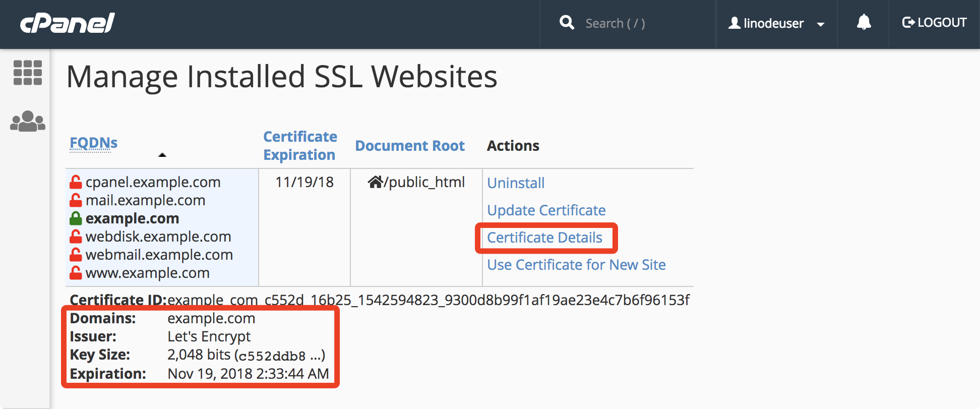This screenshot has width=980, height=409.
Task: Open the apps grid sidebar icon
Action: [x=27, y=73]
